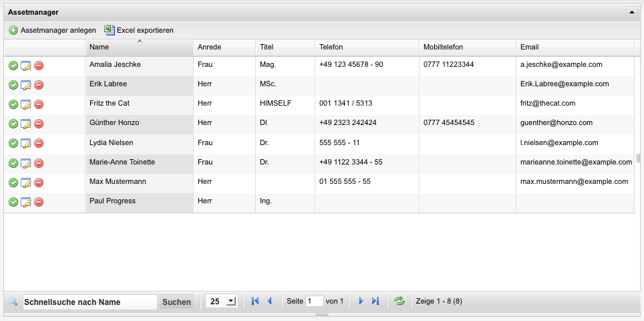This screenshot has height=321, width=644.
Task: Edit Paul Progress with pencil icon
Action: point(26,202)
